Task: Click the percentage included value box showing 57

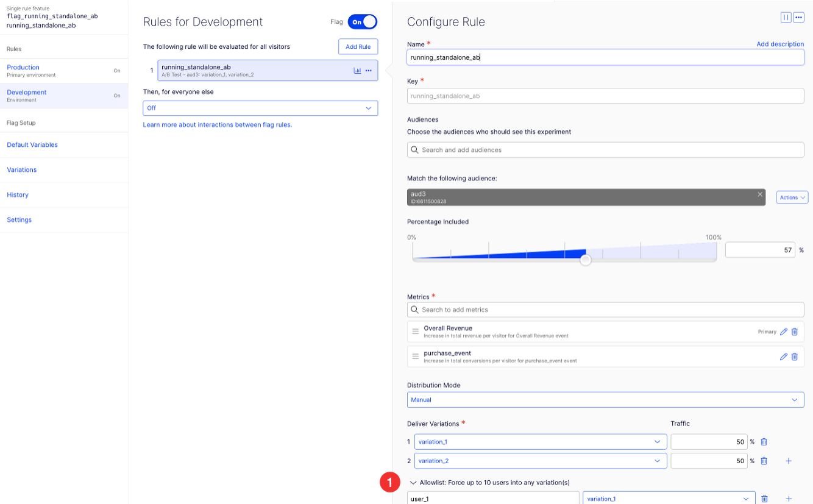Action: tap(760, 250)
